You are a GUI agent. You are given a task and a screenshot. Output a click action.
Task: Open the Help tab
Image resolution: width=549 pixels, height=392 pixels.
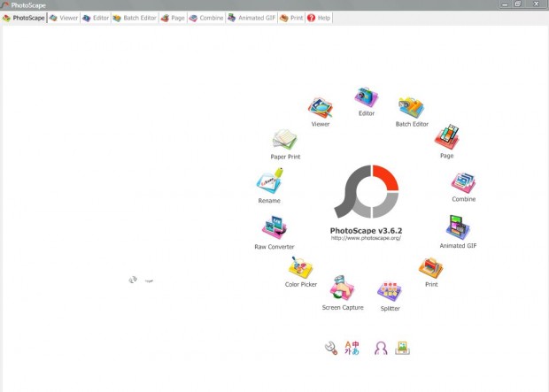coord(319,18)
